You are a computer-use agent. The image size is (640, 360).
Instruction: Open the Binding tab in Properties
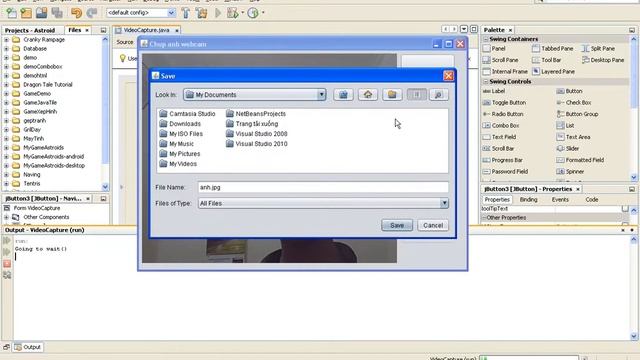pos(528,200)
